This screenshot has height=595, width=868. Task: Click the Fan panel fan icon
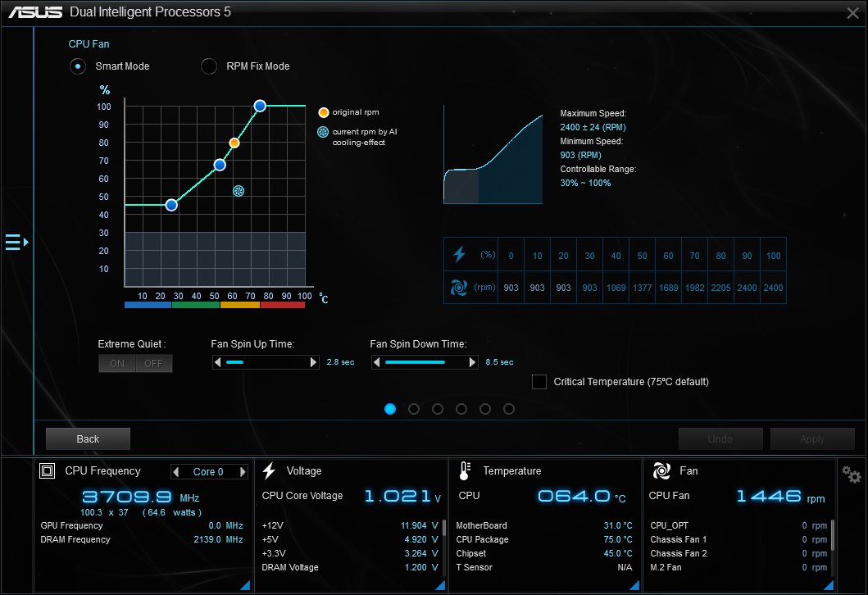coord(661,471)
